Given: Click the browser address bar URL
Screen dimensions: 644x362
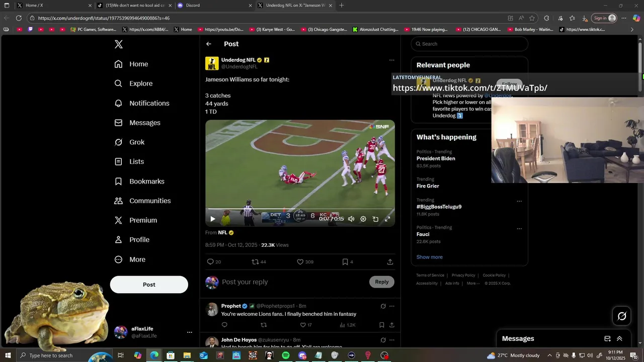Looking at the screenshot, I should click(x=104, y=18).
